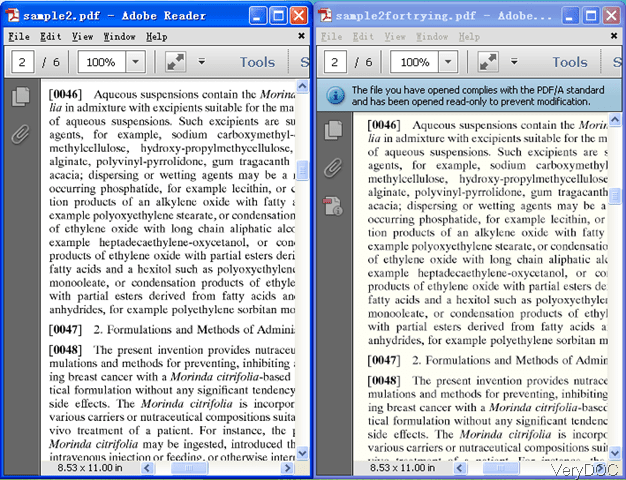This screenshot has width=626, height=480.
Task: Click page count '/ 6' in sample2.pdf toolbar
Action: coord(51,62)
